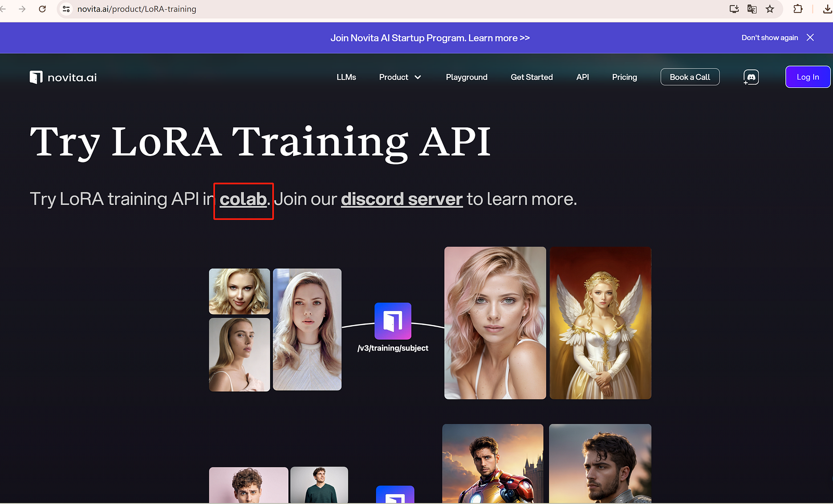Click the Book a Call button
The width and height of the screenshot is (833, 504).
[690, 77]
